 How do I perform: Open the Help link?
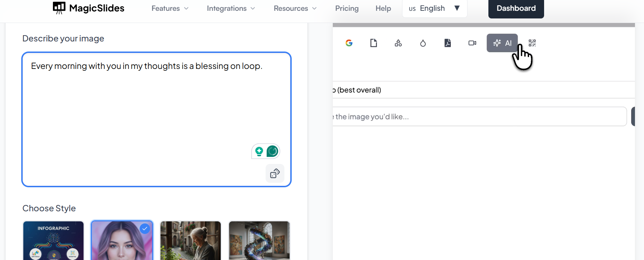(x=383, y=8)
